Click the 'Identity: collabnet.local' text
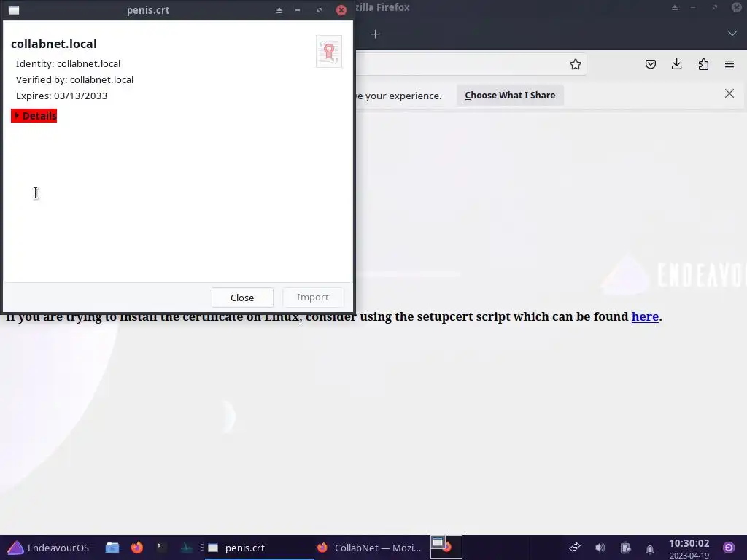Viewport: 747px width, 560px height. coord(68,64)
